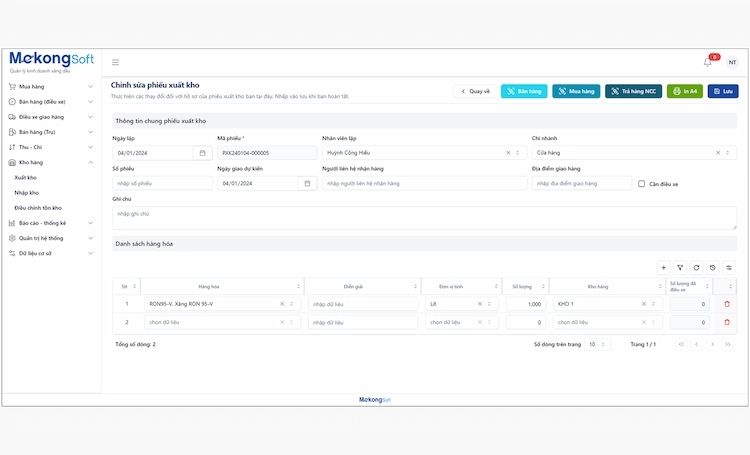750x455 pixels.
Task: Enable the Cần điều xe checkbox
Action: point(642,184)
